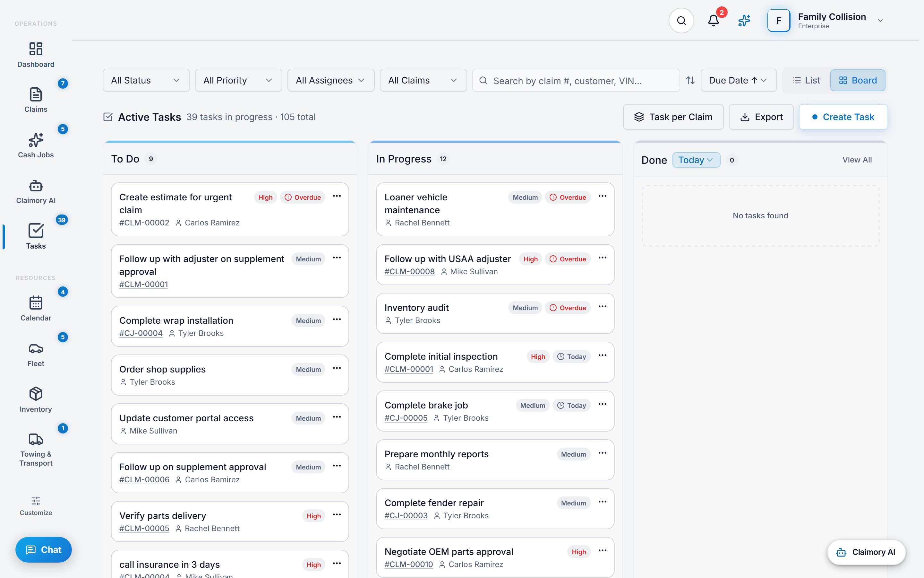Open the Fleet car icon
This screenshot has height=578, width=924.
(x=36, y=348)
